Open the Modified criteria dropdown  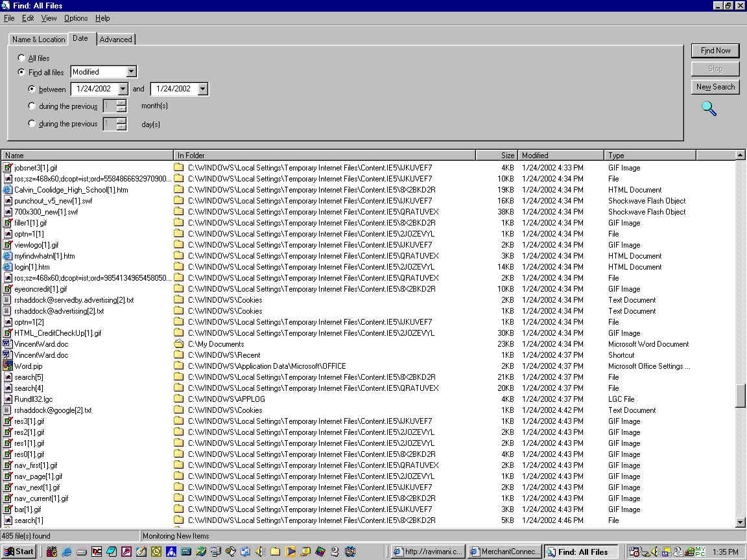(131, 72)
